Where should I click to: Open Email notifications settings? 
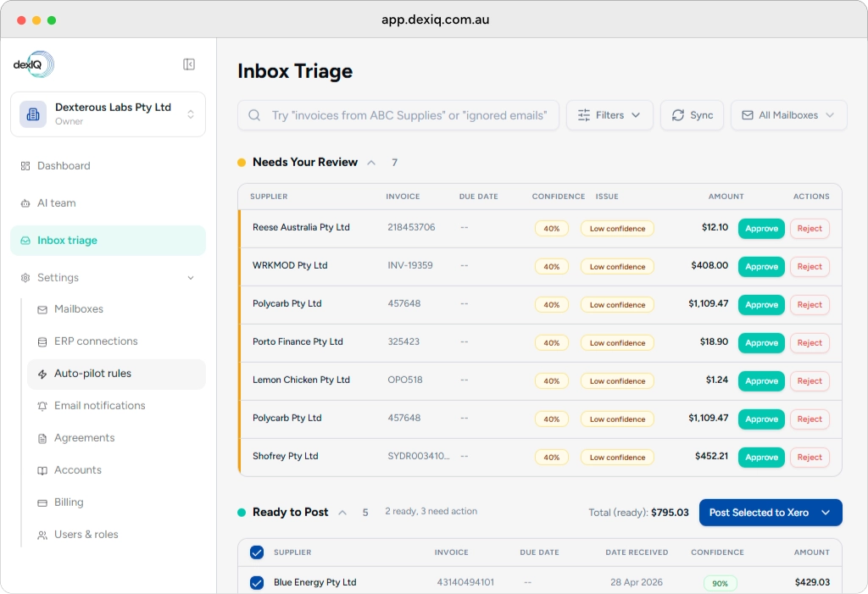pyautogui.click(x=116, y=406)
